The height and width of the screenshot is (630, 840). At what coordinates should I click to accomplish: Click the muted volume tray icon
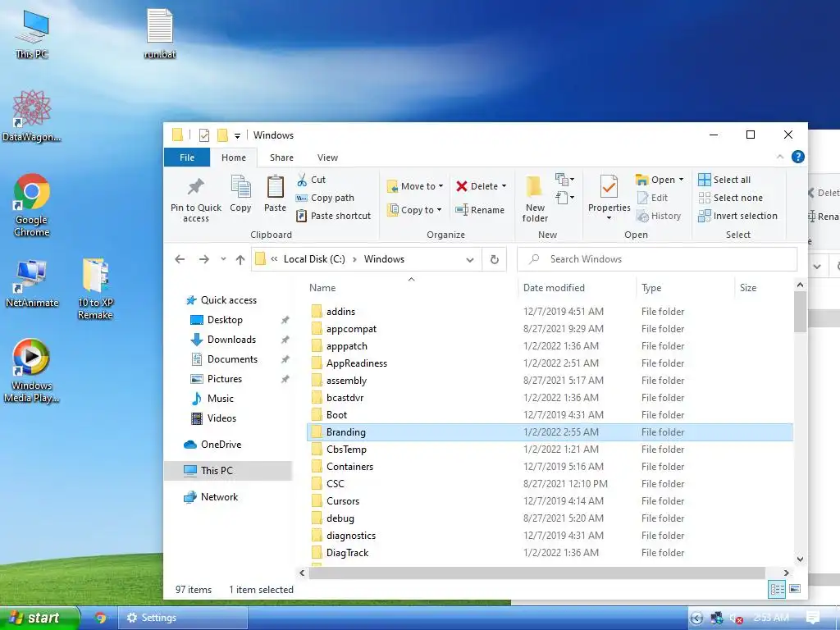point(736,619)
